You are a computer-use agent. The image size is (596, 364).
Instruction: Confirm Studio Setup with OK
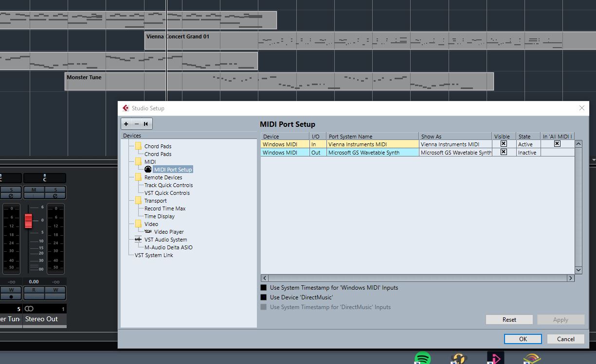click(523, 339)
